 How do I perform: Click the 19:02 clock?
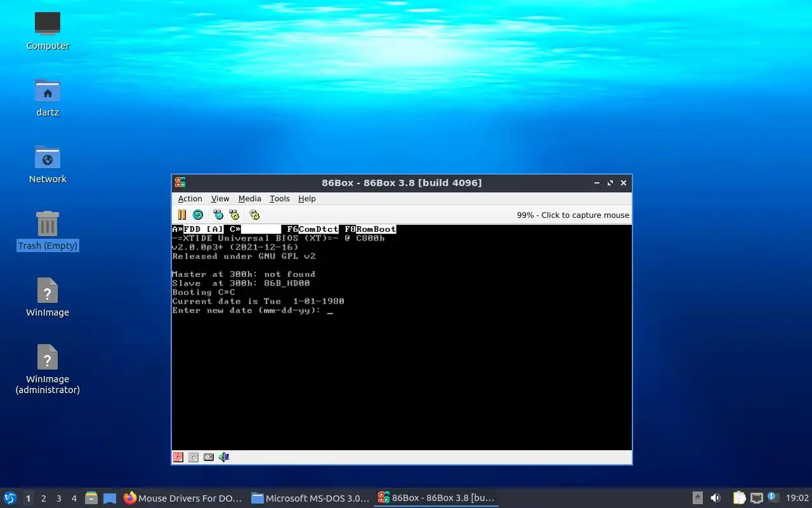click(797, 498)
